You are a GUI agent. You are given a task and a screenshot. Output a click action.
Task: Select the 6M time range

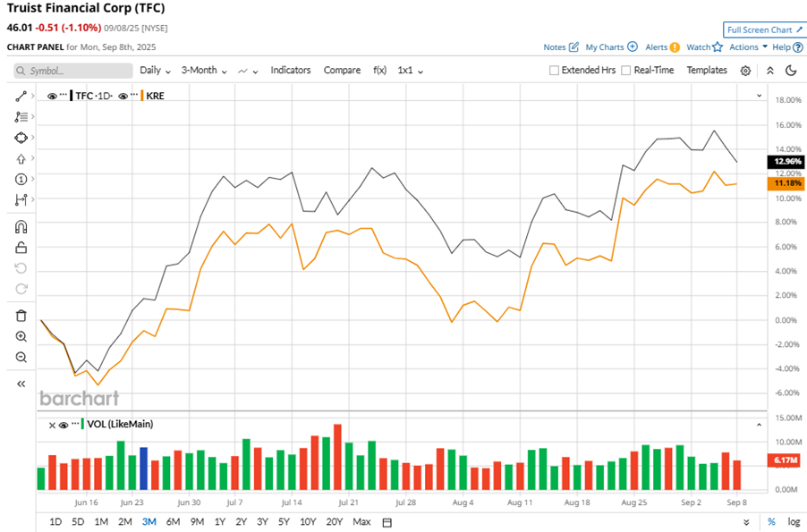tap(173, 521)
